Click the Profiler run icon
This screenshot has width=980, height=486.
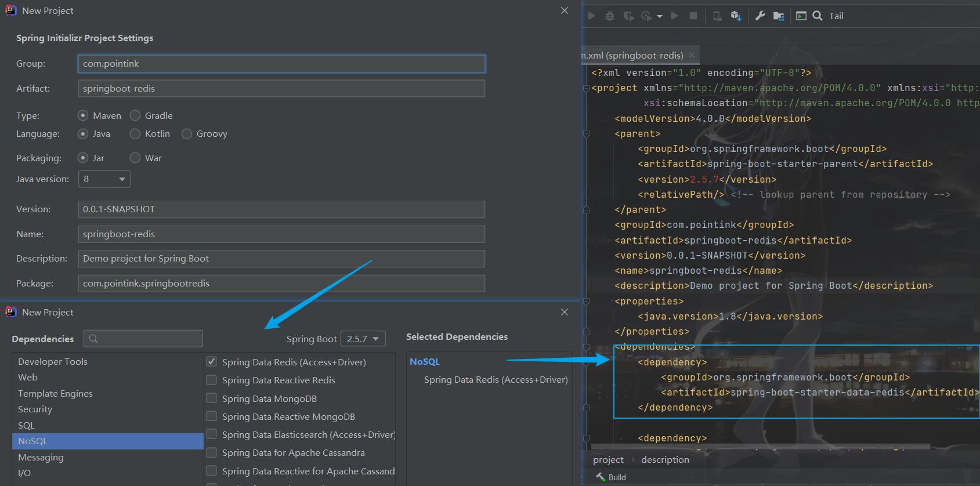646,16
